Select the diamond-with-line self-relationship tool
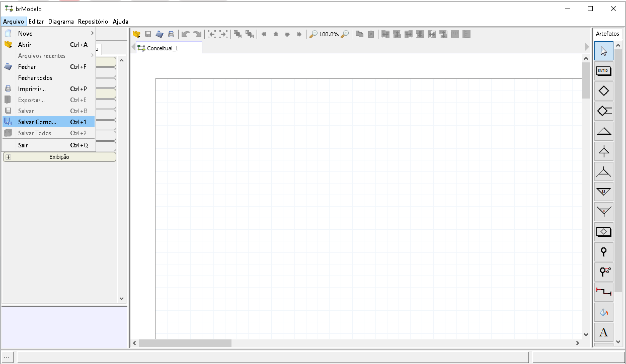 tap(604, 111)
